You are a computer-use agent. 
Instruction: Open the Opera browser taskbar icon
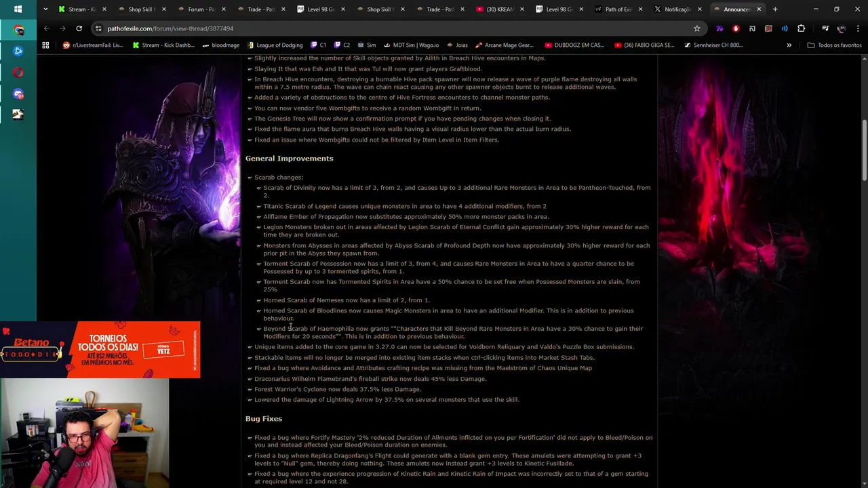18,73
